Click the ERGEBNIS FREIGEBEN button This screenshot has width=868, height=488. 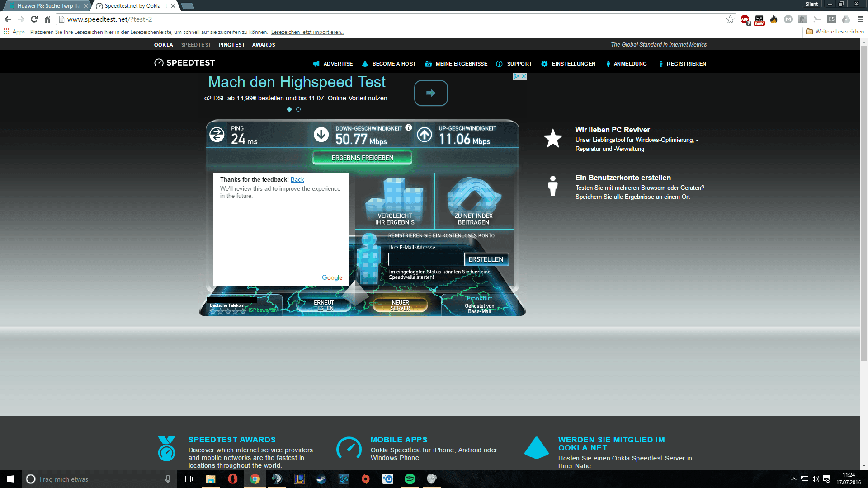click(x=363, y=158)
